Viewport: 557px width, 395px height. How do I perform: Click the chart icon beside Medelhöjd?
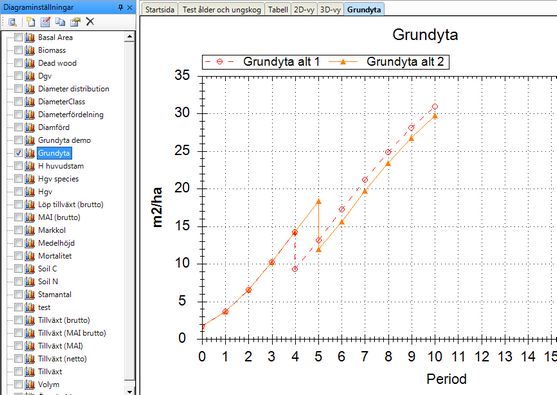(x=30, y=243)
